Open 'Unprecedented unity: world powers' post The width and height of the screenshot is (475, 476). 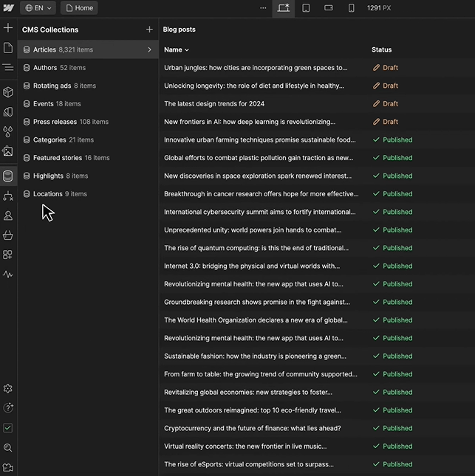[x=253, y=230]
